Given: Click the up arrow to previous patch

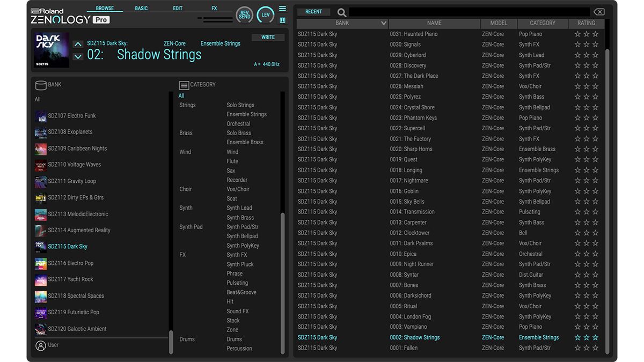Looking at the screenshot, I should coord(78,43).
